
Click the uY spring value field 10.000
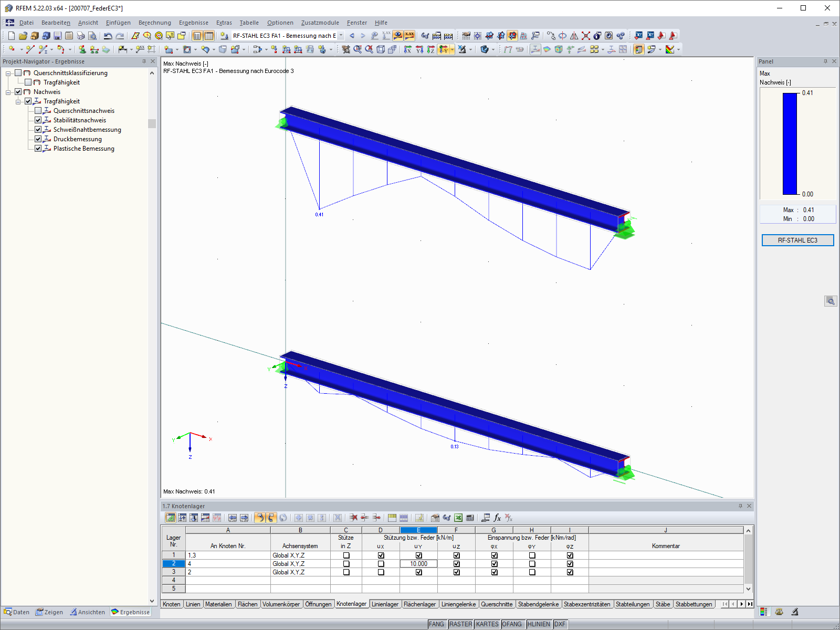coord(418,564)
